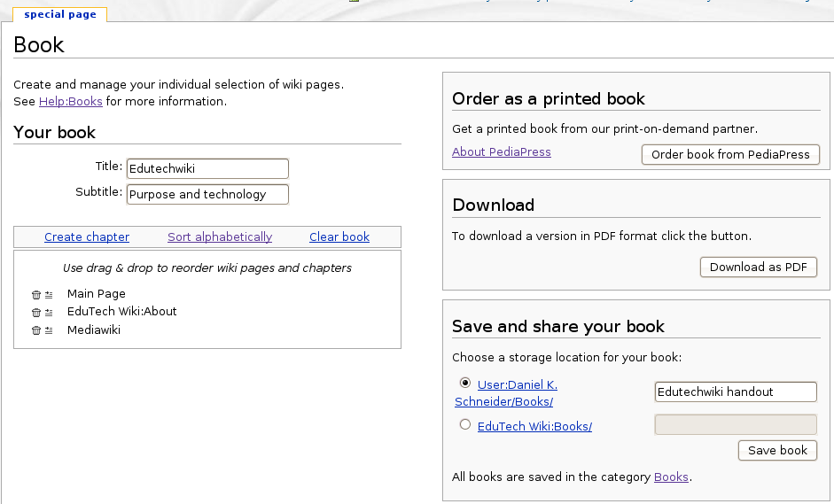Click Sort alphabetically link

click(x=220, y=236)
